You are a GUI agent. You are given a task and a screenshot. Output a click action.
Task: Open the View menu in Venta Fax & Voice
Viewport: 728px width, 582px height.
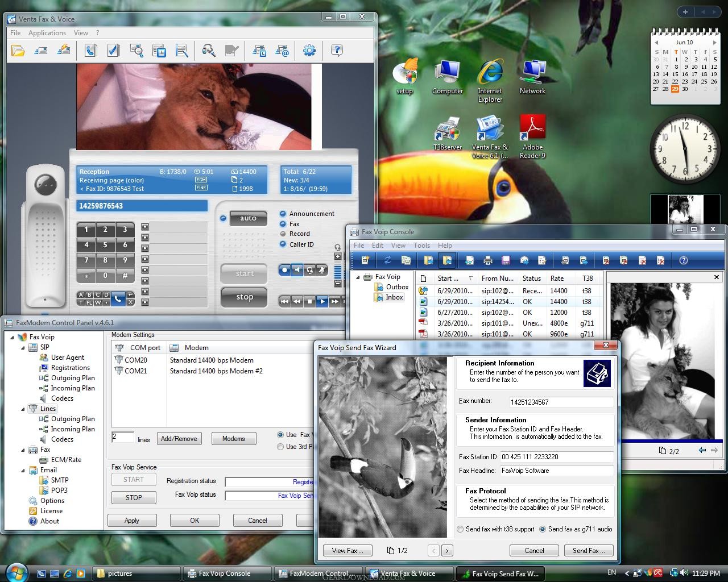coord(81,33)
